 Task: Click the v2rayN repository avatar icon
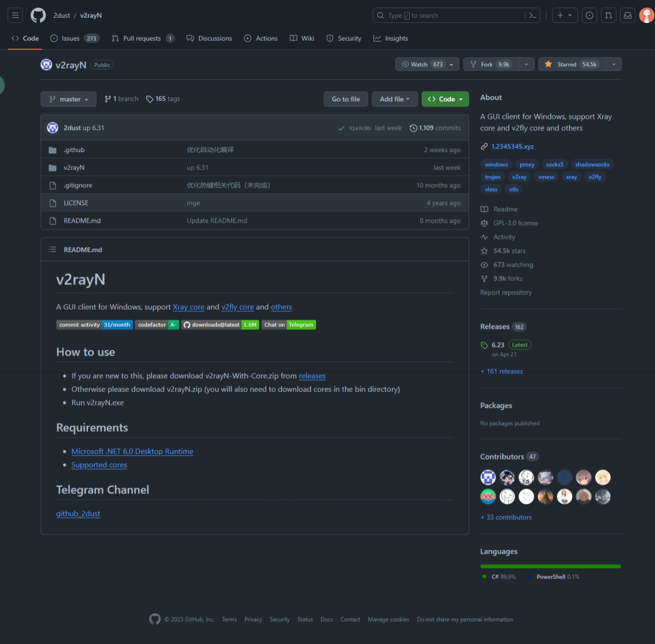(46, 65)
